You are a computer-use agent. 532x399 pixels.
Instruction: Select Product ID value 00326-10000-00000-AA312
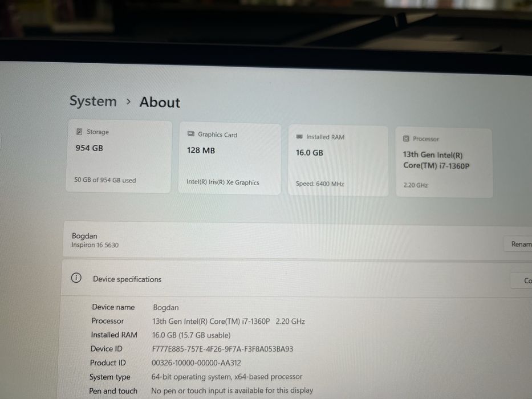(197, 363)
